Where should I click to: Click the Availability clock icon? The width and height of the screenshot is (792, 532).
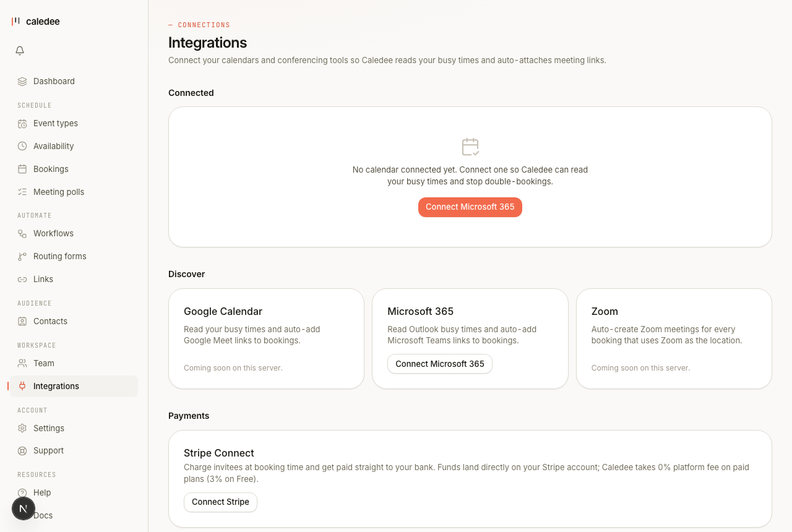[22, 146]
